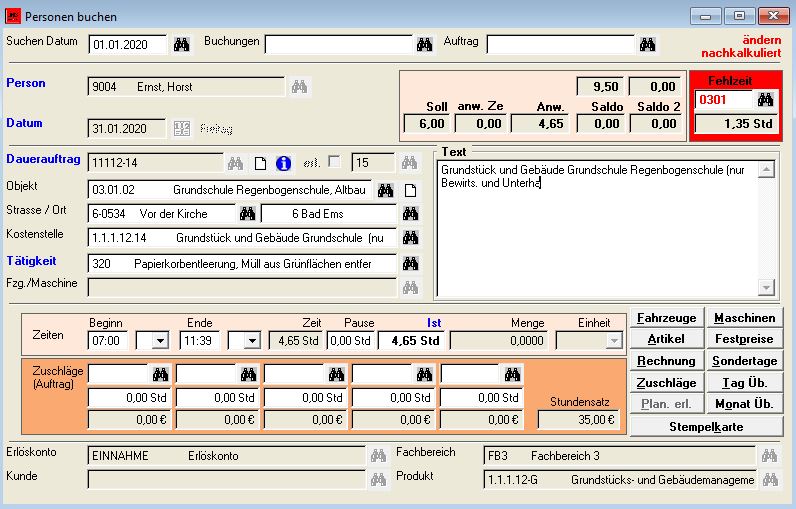
Task: Click the Monat Üb. button
Action: [x=744, y=405]
